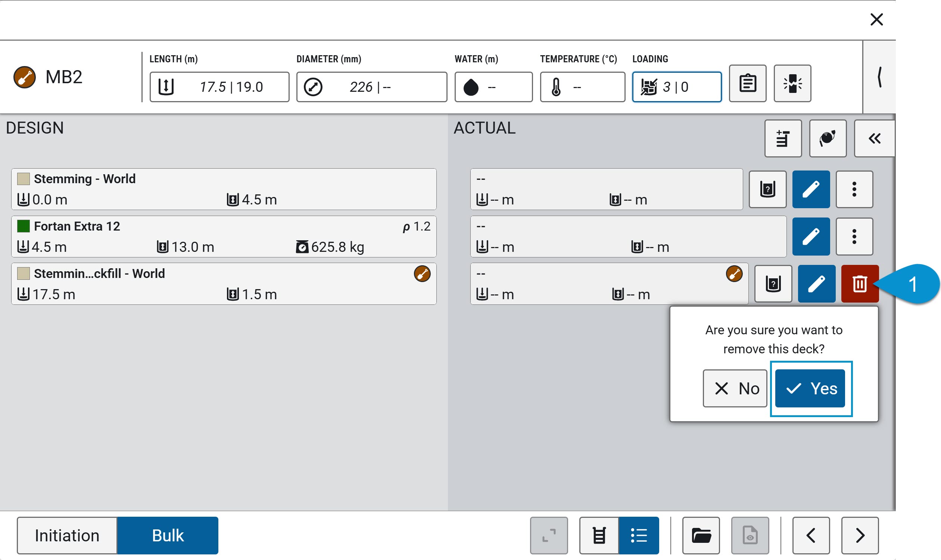The width and height of the screenshot is (941, 560).
Task: Select the Stemmin...ckfill - World design deck
Action: (224, 284)
